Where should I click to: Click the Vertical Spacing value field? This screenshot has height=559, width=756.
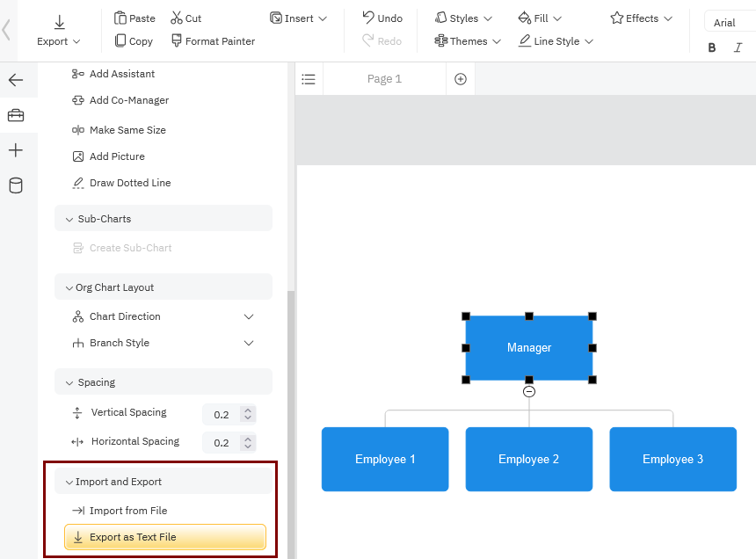click(x=222, y=415)
